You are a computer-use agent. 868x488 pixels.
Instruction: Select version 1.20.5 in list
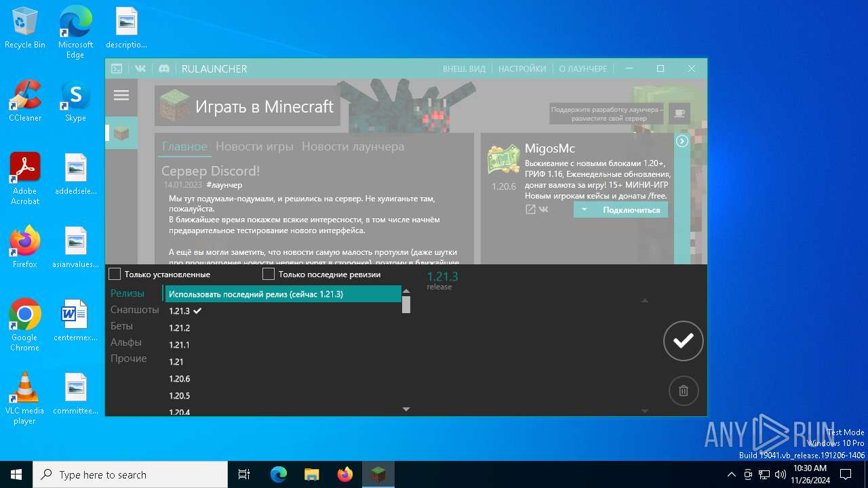tap(283, 395)
